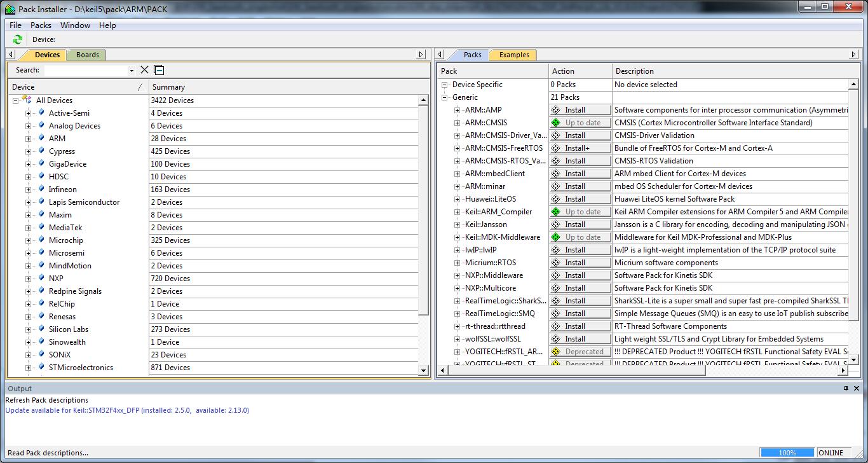This screenshot has height=463, width=868.
Task: Open the Search history dropdown arrow
Action: [132, 71]
